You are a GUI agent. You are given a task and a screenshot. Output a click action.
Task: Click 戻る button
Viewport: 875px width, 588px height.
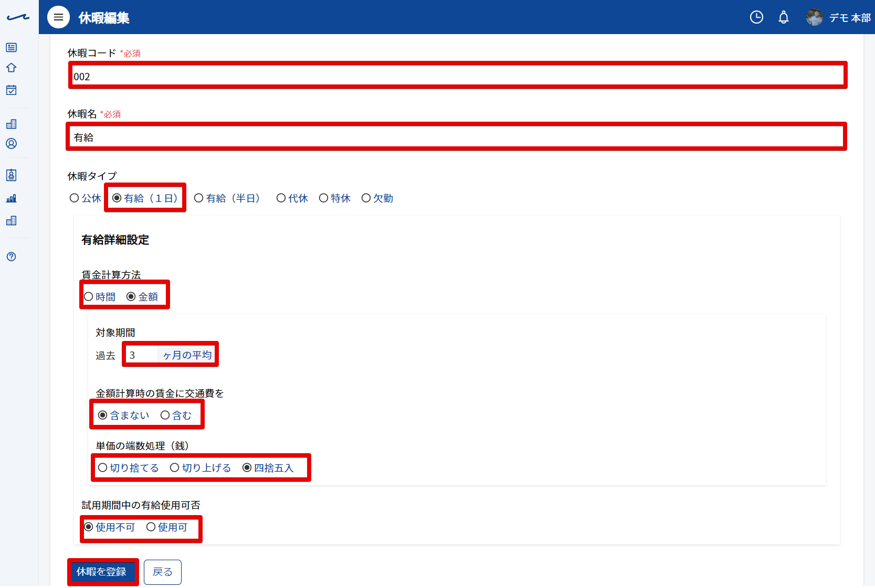click(162, 572)
